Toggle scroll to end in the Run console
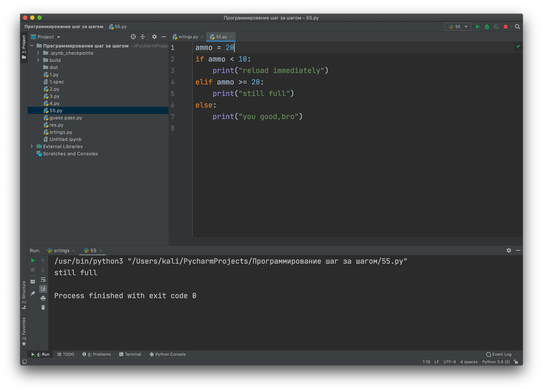543x392 pixels. pos(43,288)
